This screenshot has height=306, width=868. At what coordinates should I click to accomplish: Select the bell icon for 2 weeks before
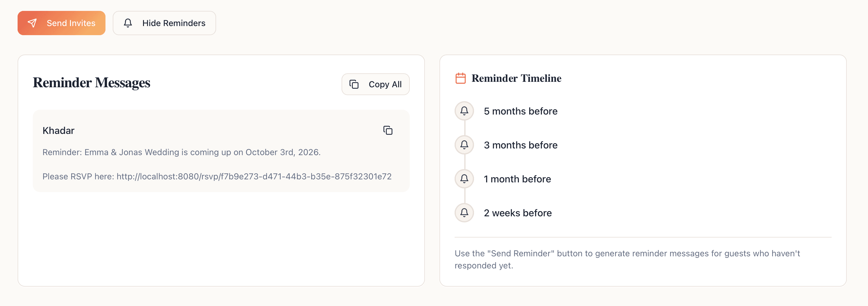click(x=464, y=213)
